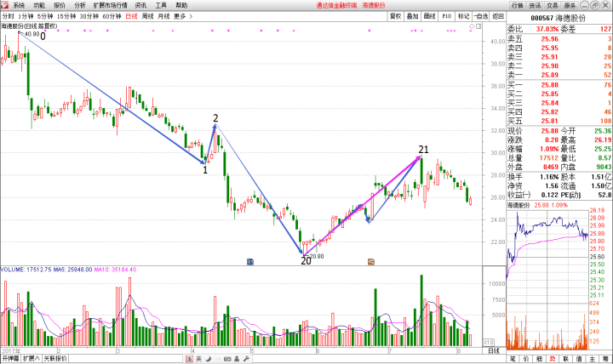Screen dimensions: 613x364
Task: Click the 画线 drawing tools button
Action: pyautogui.click(x=430, y=16)
